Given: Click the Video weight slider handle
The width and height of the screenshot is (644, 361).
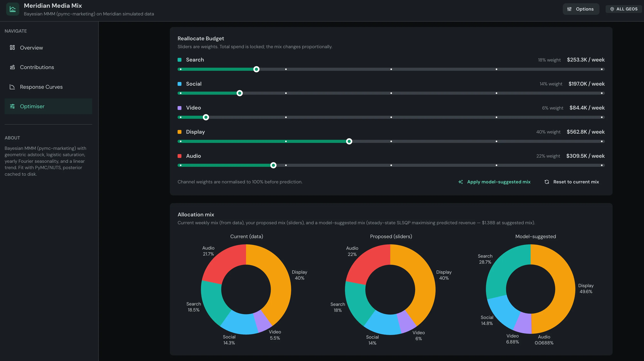Looking at the screenshot, I should point(206,117).
